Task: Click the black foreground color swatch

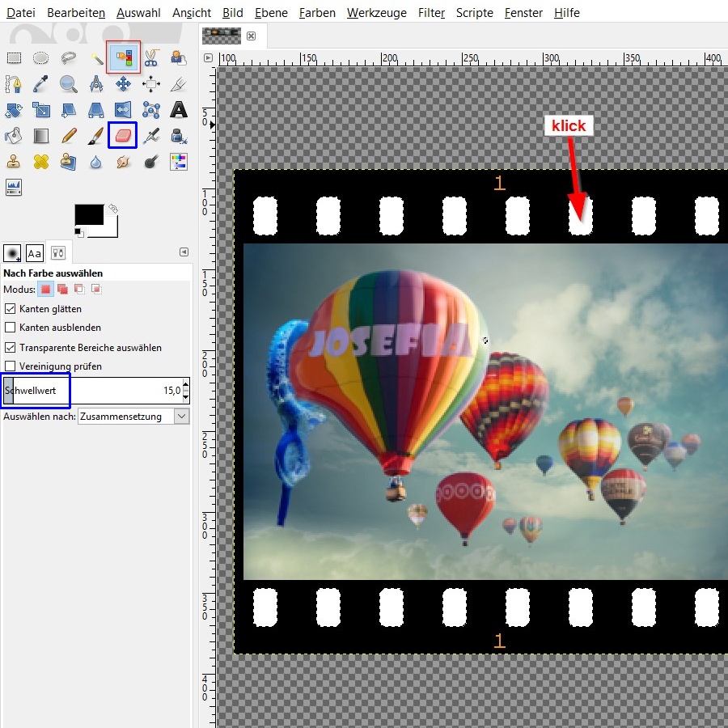Action: pos(88,215)
